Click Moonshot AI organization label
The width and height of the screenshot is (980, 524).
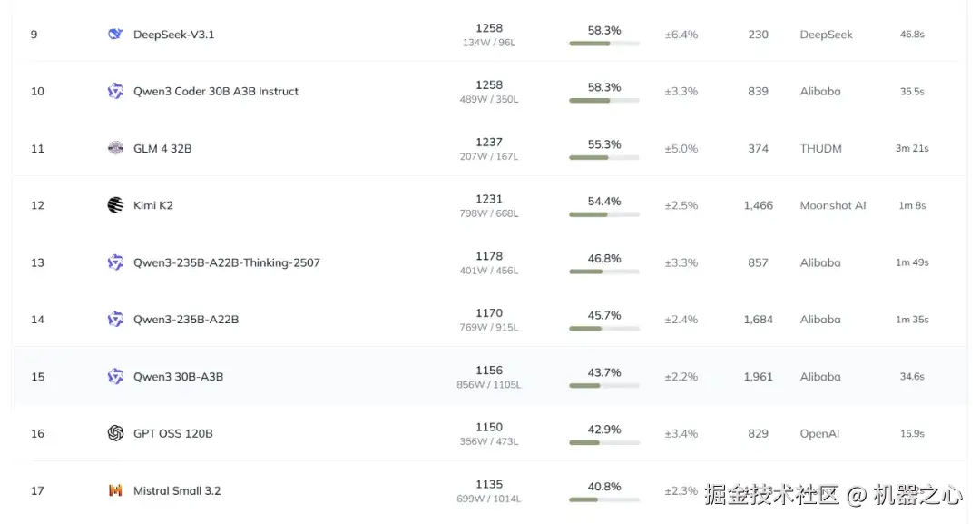pyautogui.click(x=832, y=205)
